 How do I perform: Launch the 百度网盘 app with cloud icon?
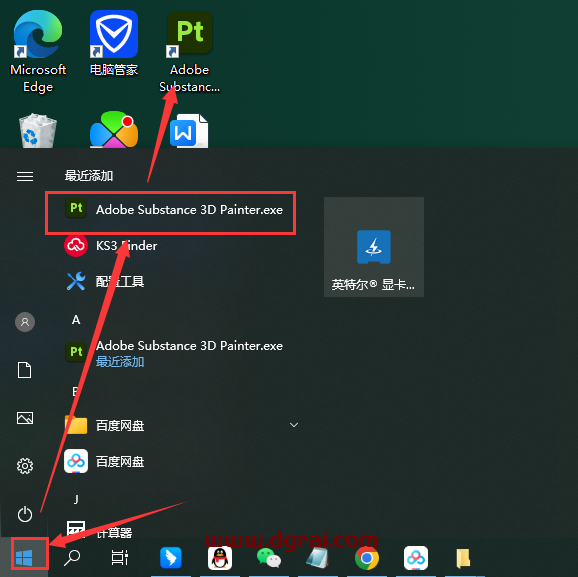(104, 461)
